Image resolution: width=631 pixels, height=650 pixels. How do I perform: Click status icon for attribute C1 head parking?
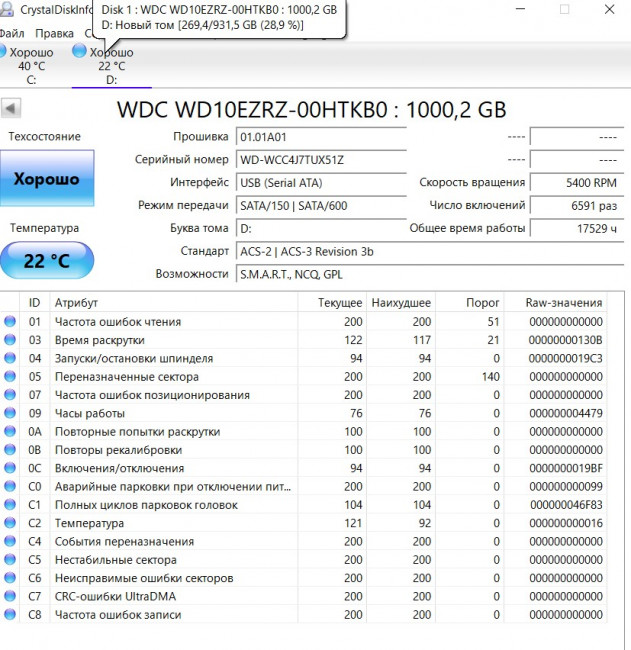(10, 504)
